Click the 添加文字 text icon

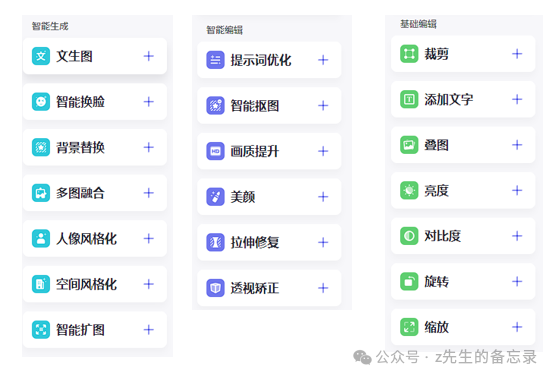click(x=409, y=99)
